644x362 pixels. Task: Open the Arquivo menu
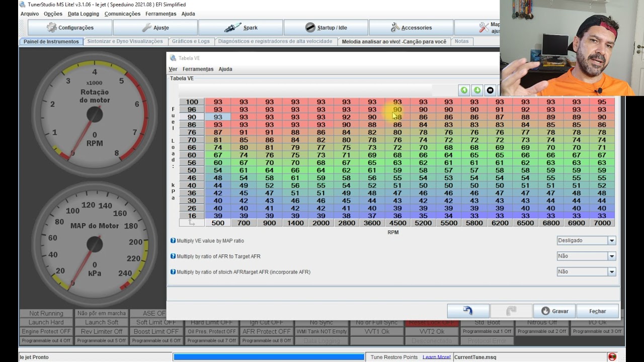tap(30, 14)
